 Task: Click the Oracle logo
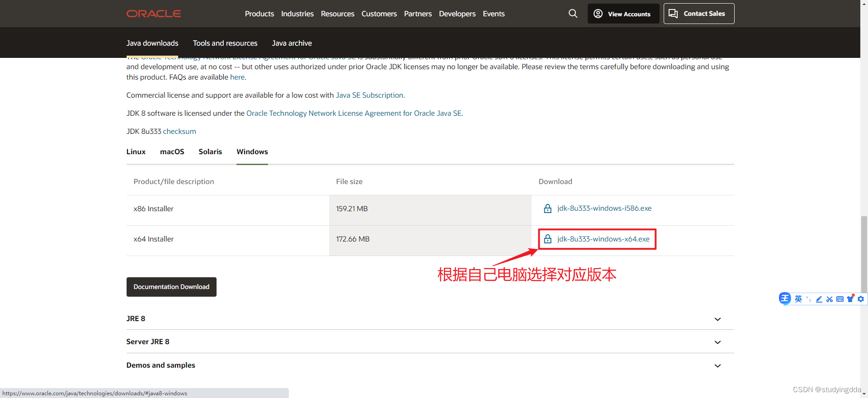[x=154, y=14]
